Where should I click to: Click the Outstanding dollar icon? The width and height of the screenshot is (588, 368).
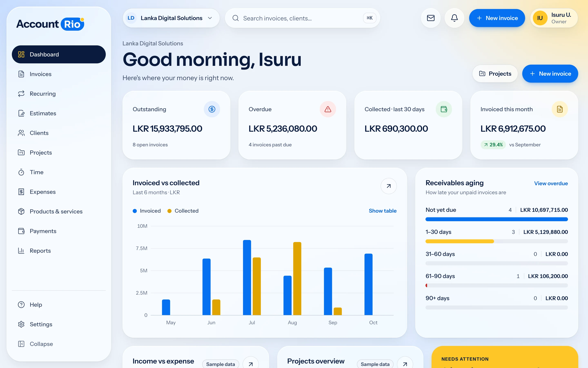(x=212, y=109)
